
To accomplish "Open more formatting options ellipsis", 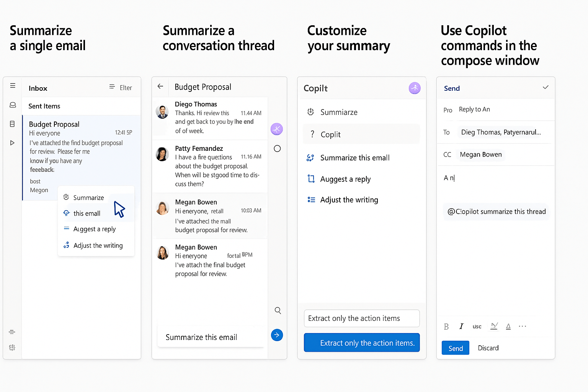I will (x=523, y=326).
